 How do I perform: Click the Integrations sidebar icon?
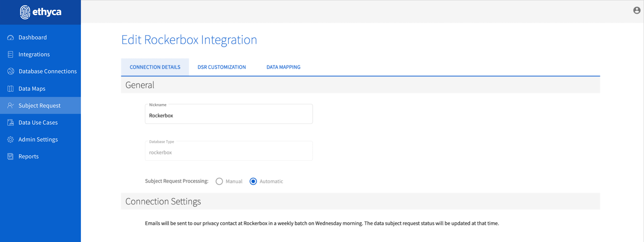(10, 54)
